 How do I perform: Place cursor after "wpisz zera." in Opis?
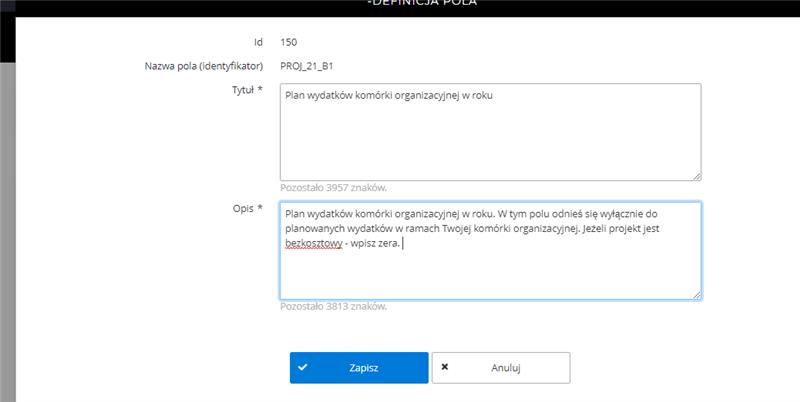(400, 244)
